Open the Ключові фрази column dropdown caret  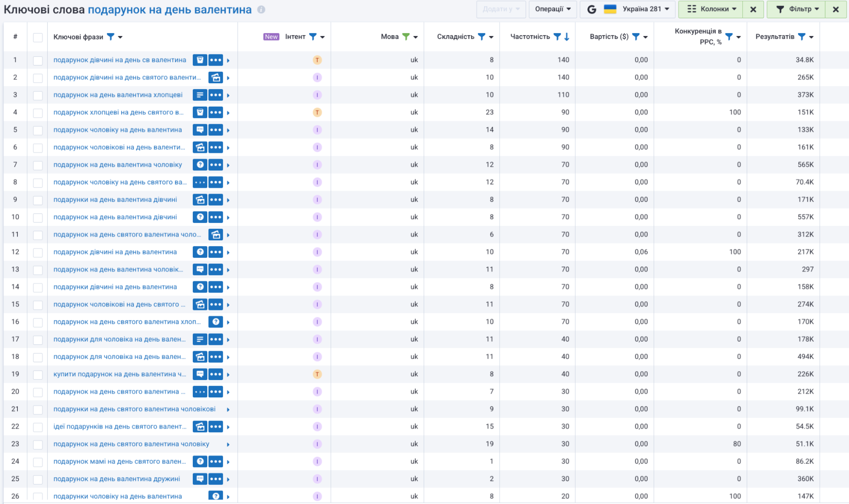click(120, 37)
